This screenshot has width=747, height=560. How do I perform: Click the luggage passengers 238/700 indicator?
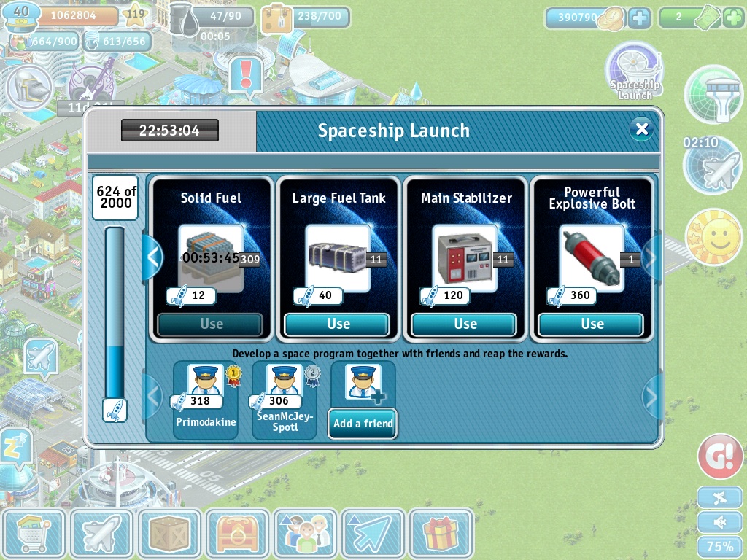306,17
